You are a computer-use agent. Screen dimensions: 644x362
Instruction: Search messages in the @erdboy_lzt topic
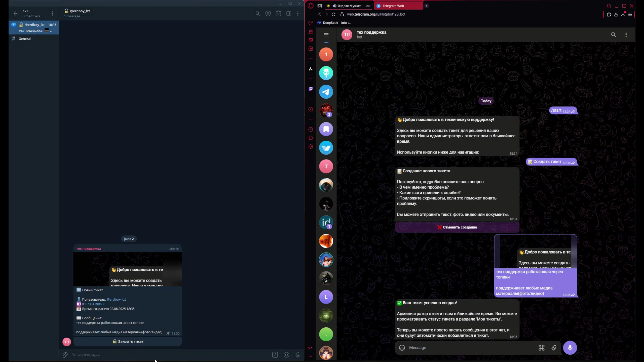[x=257, y=13]
